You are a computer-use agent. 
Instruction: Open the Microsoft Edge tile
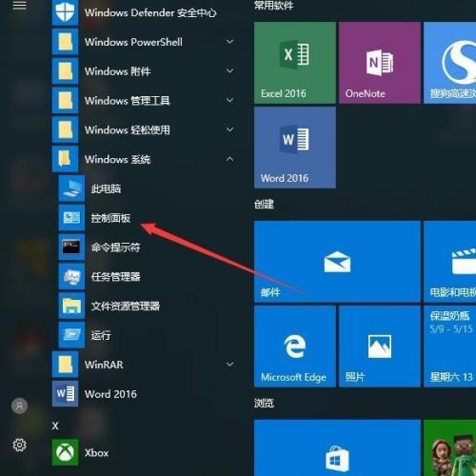(x=295, y=347)
